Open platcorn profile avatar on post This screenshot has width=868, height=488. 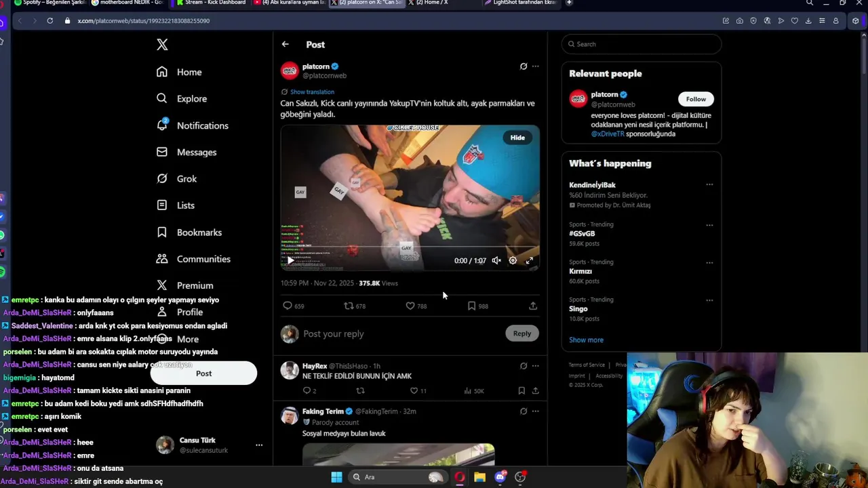click(290, 70)
